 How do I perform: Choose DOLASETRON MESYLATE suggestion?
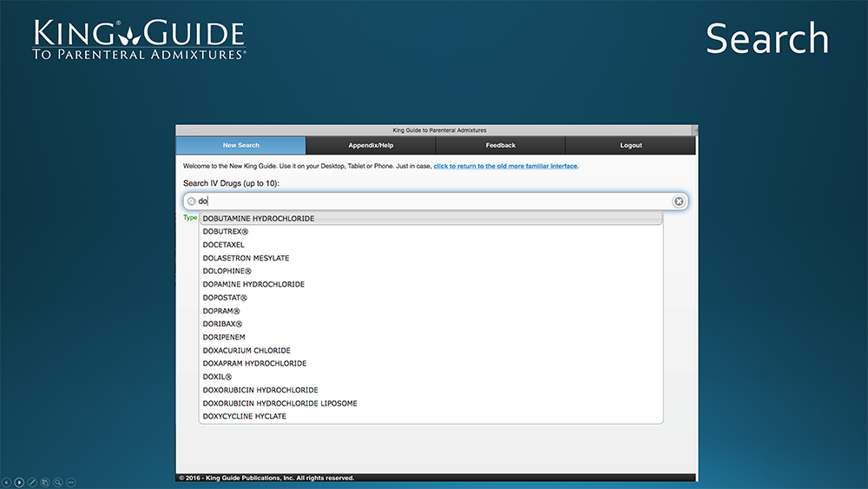point(431,258)
